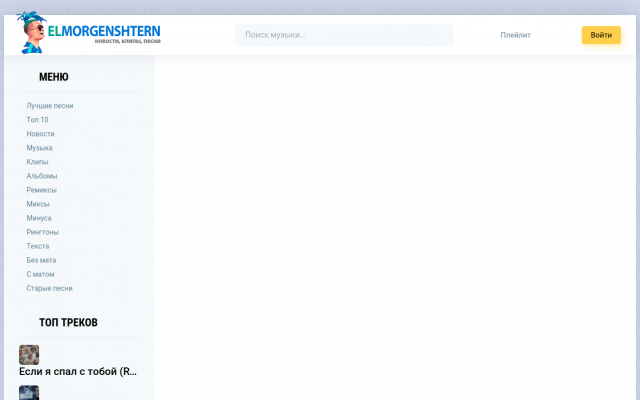This screenshot has width=640, height=400.
Task: Open the second top track's dark thumbnail
Action: pos(29,393)
